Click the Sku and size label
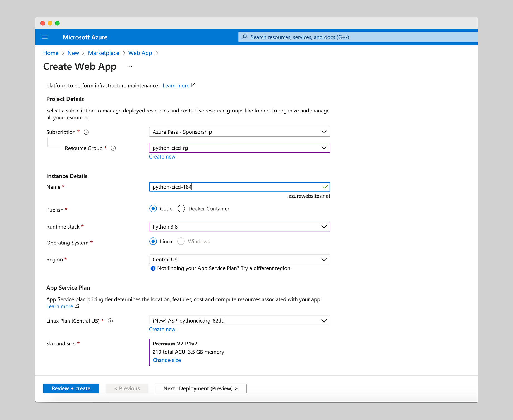513x420 pixels. coord(61,344)
